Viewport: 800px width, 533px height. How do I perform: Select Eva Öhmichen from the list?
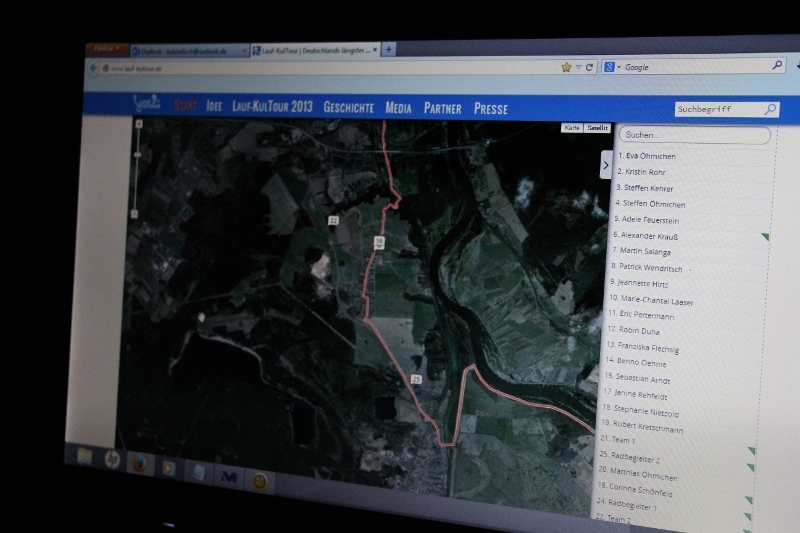pos(647,156)
